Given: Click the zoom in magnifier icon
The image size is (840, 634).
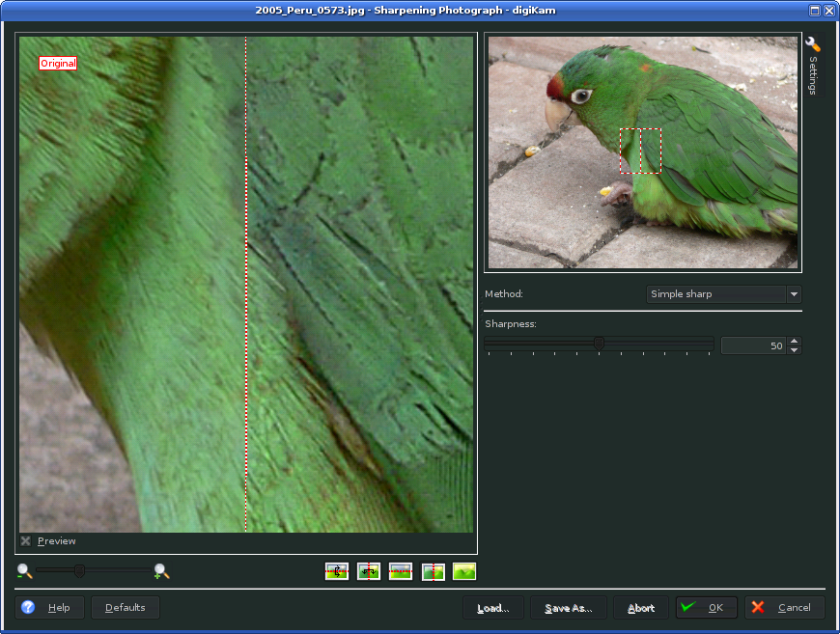Looking at the screenshot, I should point(161,571).
